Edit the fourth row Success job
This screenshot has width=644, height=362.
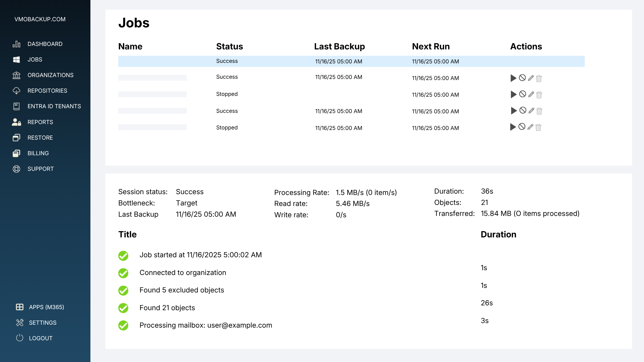pyautogui.click(x=531, y=111)
